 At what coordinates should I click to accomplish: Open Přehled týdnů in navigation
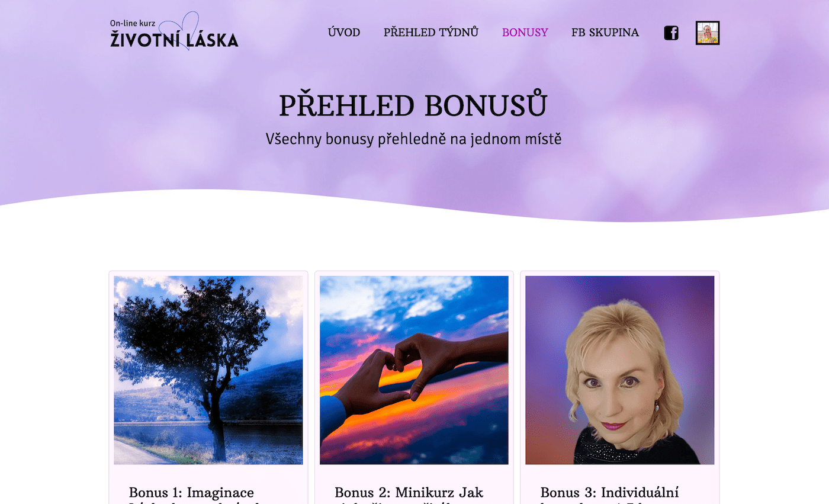point(431,33)
